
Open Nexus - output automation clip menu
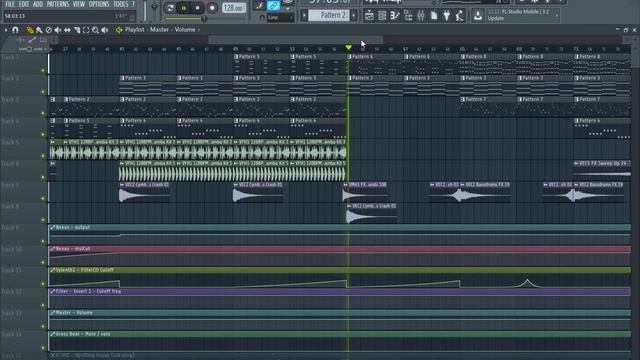53,227
